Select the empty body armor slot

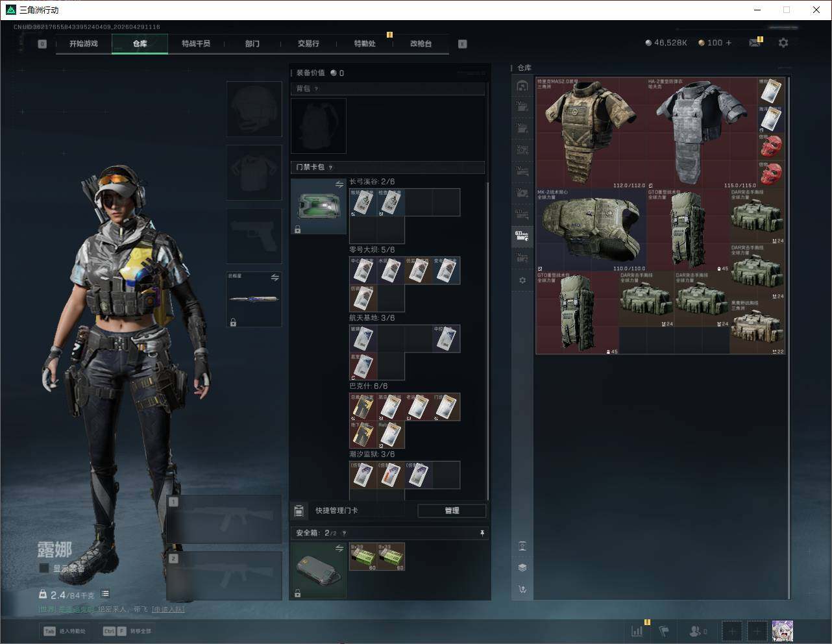(254, 173)
